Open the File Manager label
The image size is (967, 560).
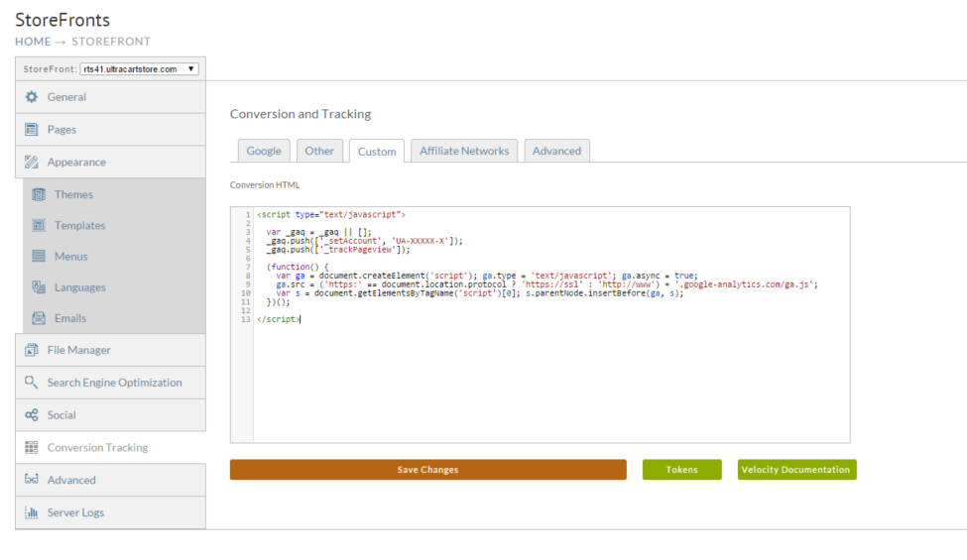79,350
